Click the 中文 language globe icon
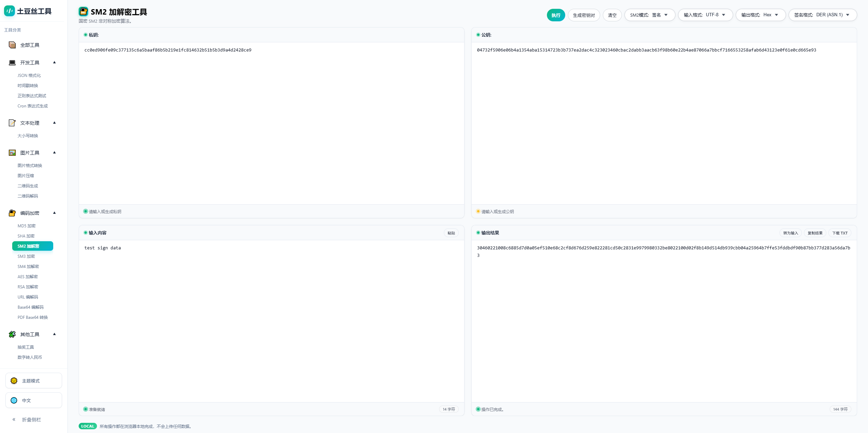868x433 pixels. pyautogui.click(x=14, y=400)
